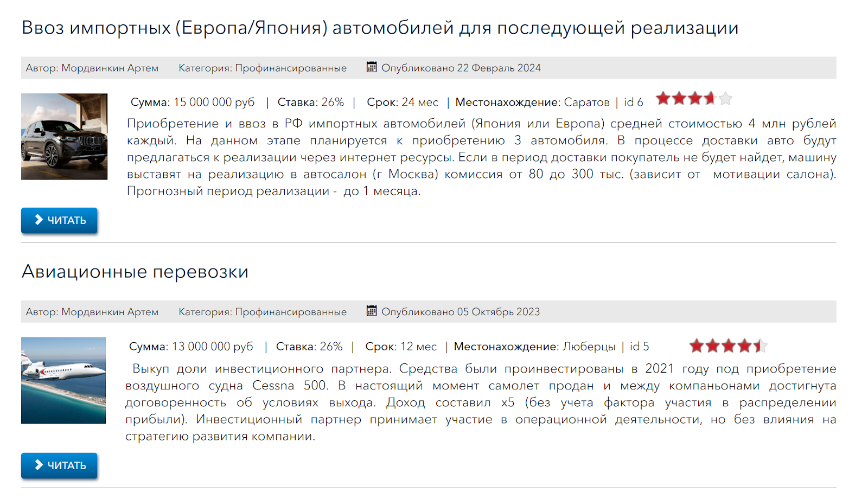
Task: Click the date "Опубликовано 05 Октябрь 2023"
Action: [461, 312]
